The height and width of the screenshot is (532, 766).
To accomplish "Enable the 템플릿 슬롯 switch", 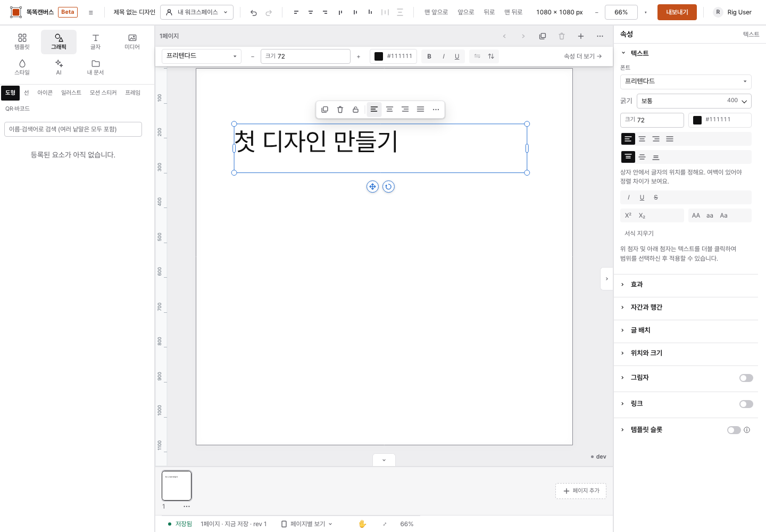I will pyautogui.click(x=734, y=430).
